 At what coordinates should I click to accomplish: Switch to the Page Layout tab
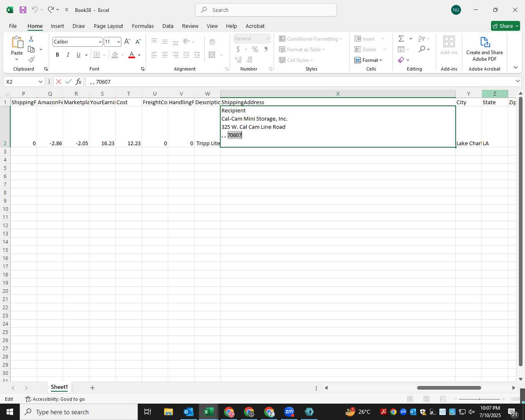coord(108,26)
